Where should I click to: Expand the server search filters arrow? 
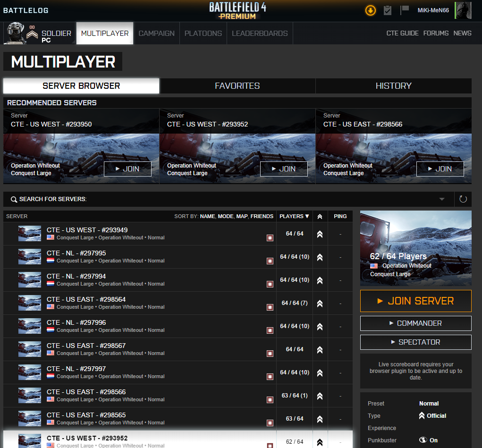point(442,199)
